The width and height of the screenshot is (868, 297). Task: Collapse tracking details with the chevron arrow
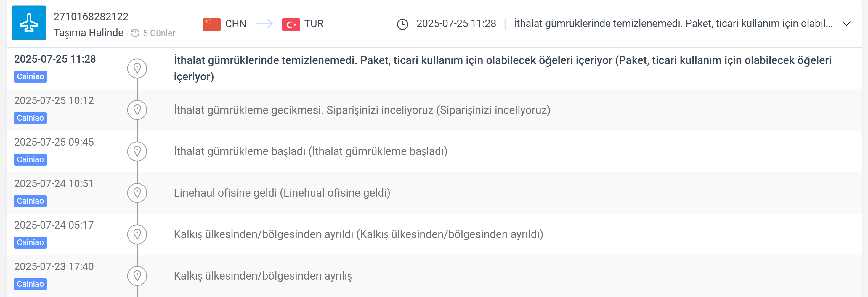tap(846, 24)
